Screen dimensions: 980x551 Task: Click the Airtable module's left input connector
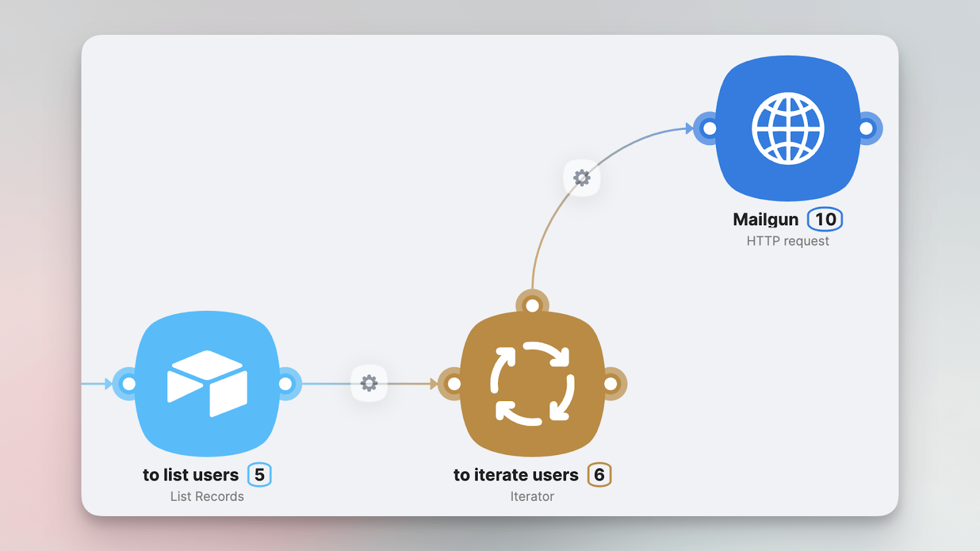tap(129, 384)
